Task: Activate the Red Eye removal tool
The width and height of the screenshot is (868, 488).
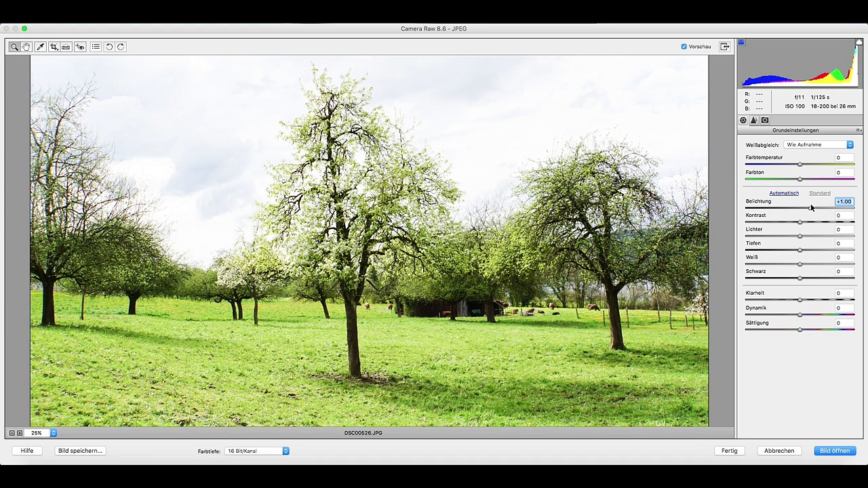Action: tap(80, 47)
